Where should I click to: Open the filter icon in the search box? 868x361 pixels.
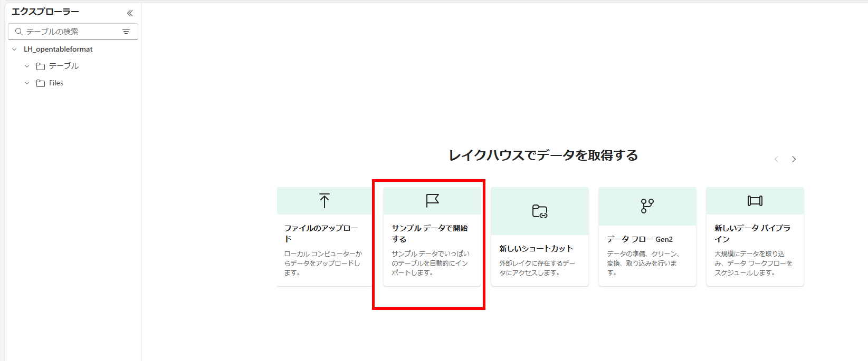(x=126, y=32)
